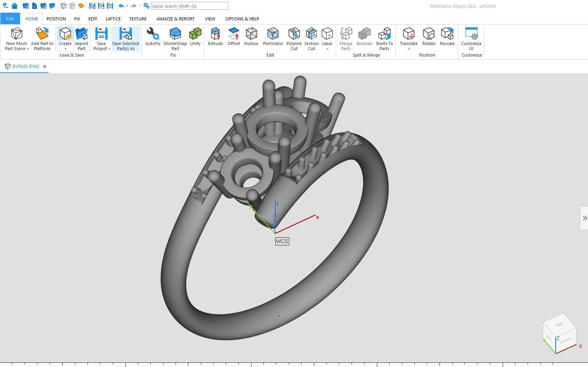The height and width of the screenshot is (367, 588).
Task: Select the Perforator tool
Action: [273, 37]
